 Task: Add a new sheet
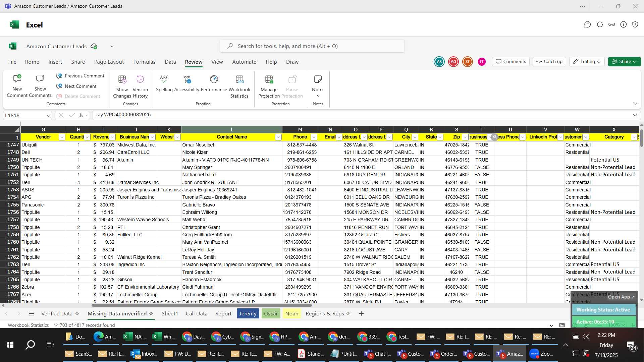pos(361,314)
